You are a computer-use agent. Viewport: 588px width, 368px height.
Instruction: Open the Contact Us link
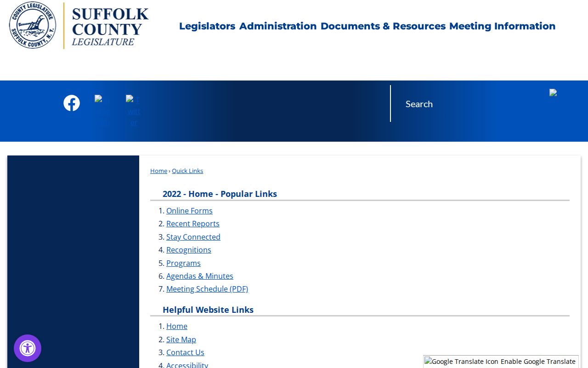[x=185, y=352]
